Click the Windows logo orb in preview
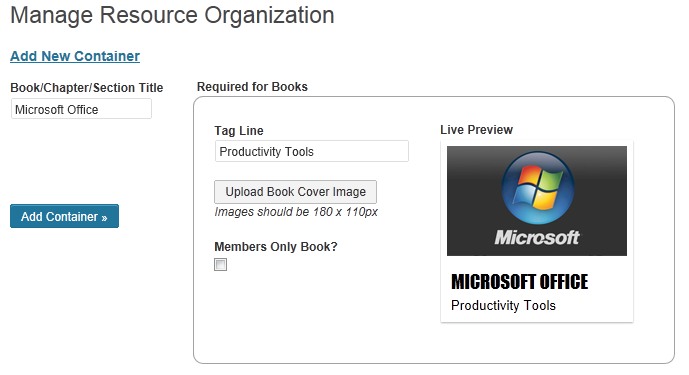Image resolution: width=689 pixels, height=375 pixels. tap(538, 188)
